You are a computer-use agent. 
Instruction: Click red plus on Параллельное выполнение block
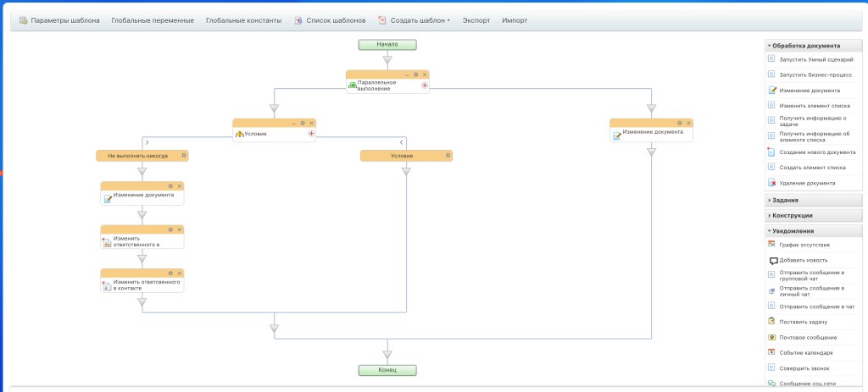[x=425, y=86]
